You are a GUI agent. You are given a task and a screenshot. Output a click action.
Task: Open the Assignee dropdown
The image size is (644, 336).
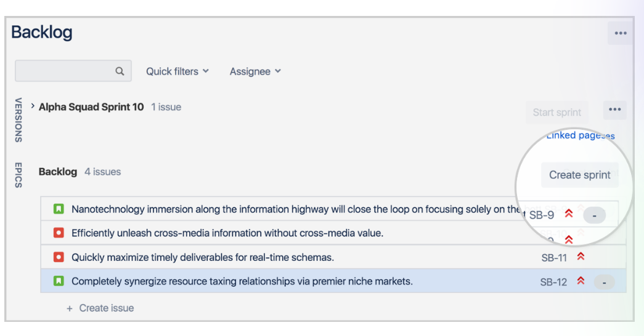255,71
